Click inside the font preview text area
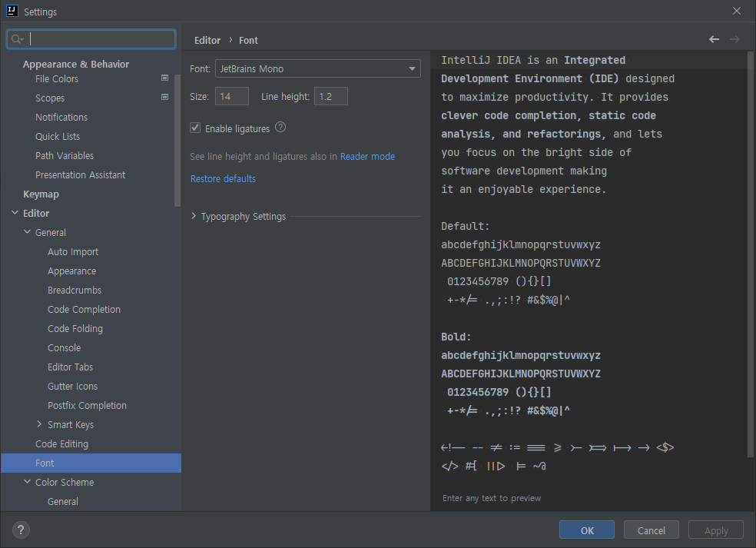This screenshot has height=548, width=756. [589, 270]
